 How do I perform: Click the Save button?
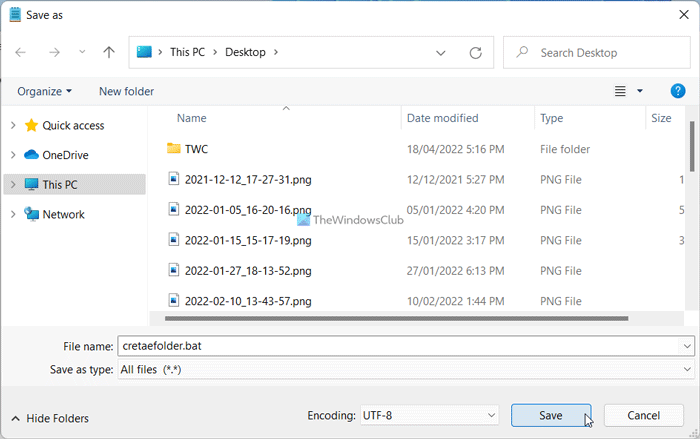551,415
